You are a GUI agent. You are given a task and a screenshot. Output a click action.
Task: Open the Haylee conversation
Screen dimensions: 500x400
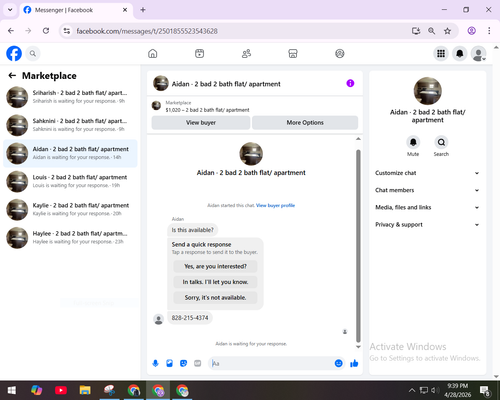tap(70, 238)
